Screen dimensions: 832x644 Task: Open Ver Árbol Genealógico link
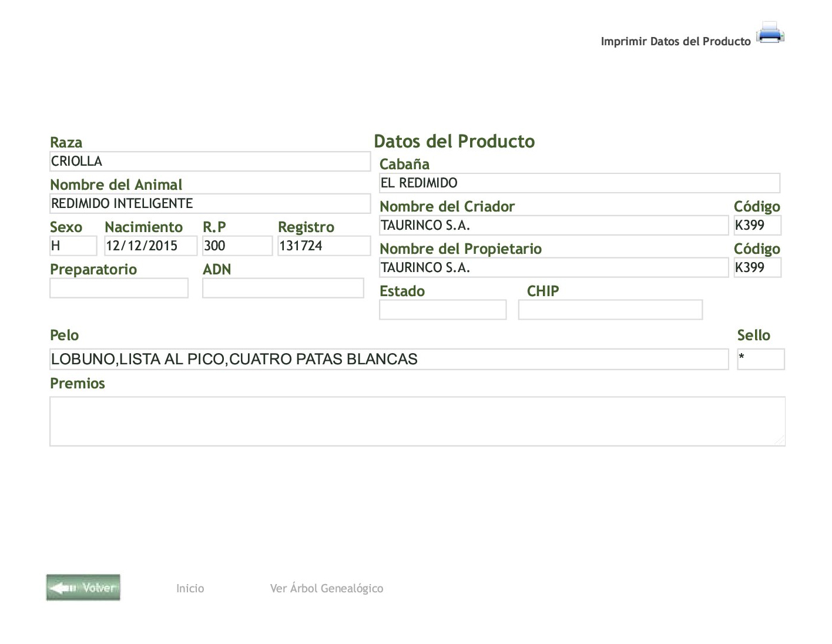326,588
